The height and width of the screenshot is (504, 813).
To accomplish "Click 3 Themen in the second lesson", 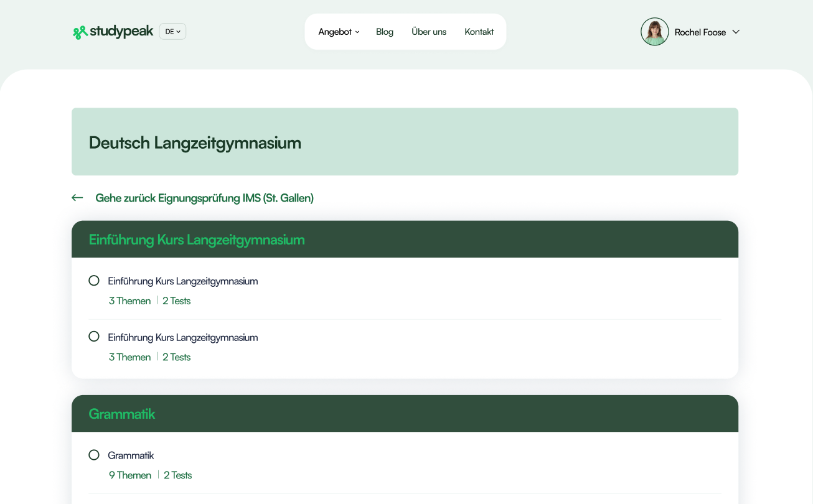I will [x=129, y=357].
